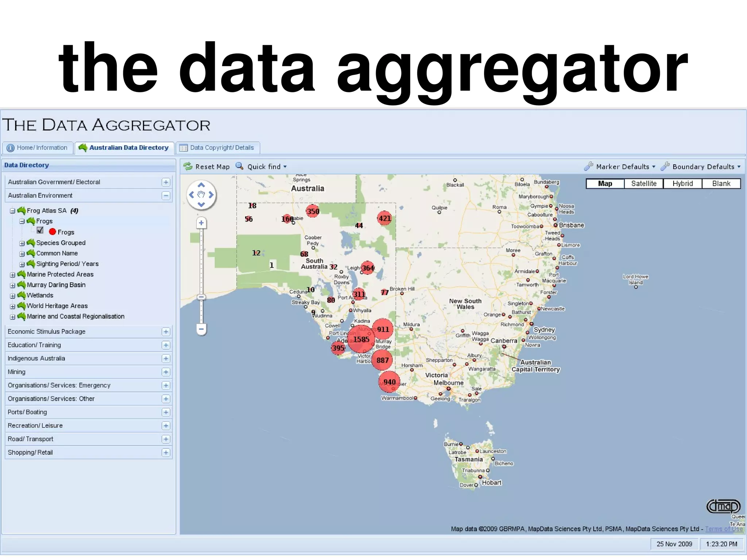Pan the map left with arrow

coord(191,195)
